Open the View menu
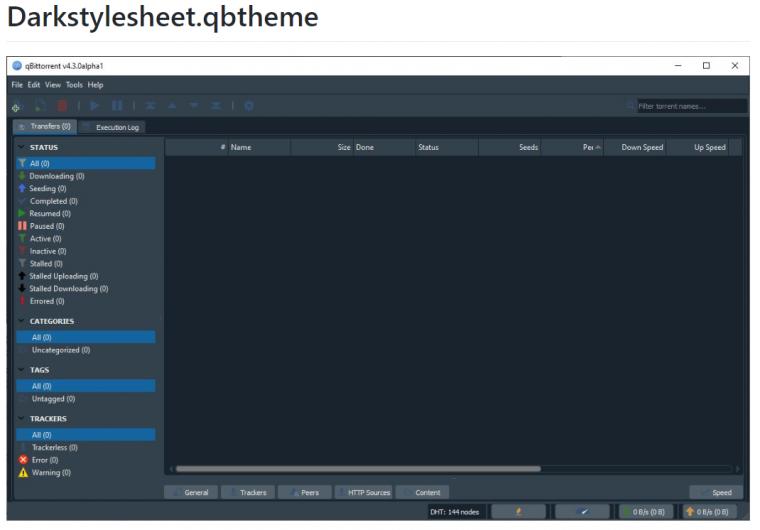This screenshot has height=530, width=760. pos(53,85)
